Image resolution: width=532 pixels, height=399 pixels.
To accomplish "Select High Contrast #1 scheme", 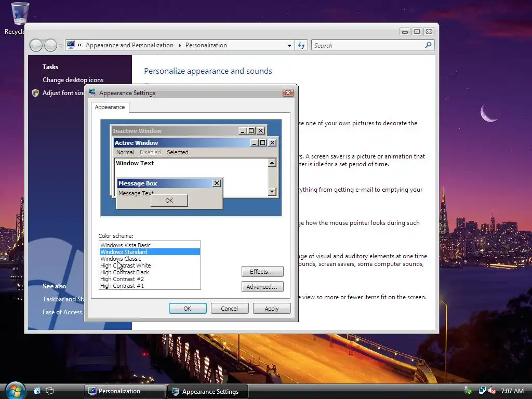I will point(150,286).
